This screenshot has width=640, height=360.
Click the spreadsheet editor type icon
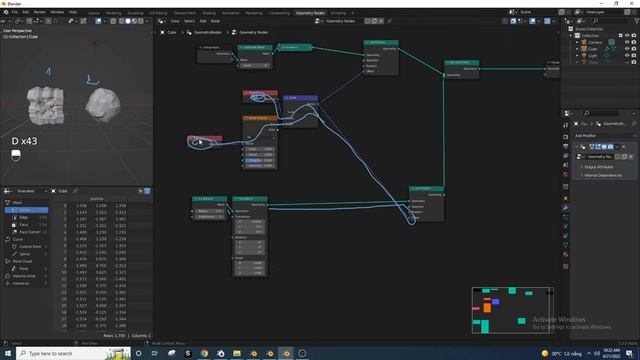7,191
